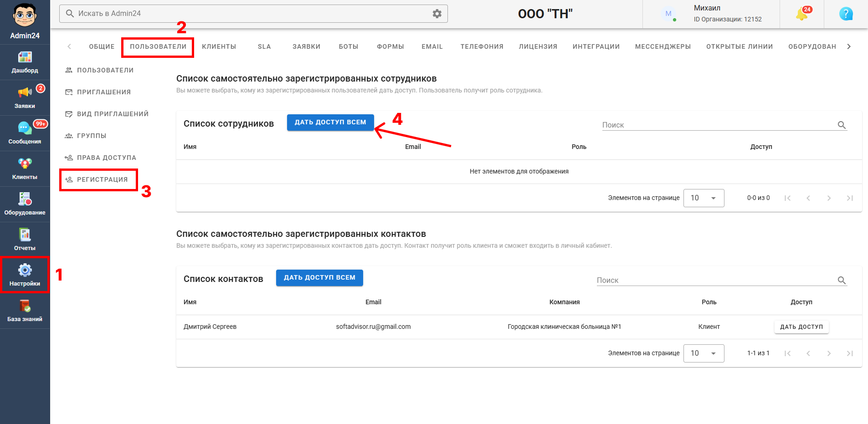Click the notifications bell icon

[802, 14]
